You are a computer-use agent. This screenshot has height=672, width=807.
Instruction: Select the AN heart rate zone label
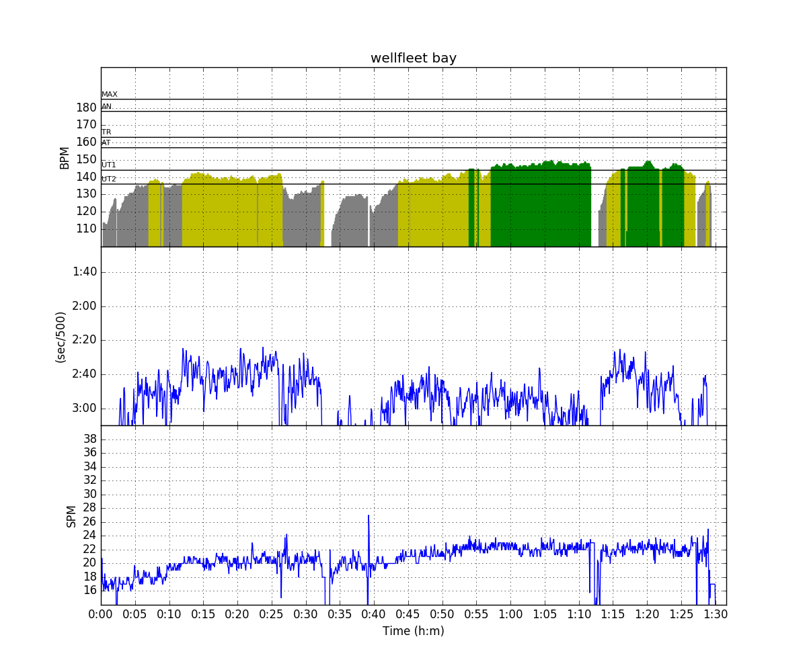tap(107, 106)
